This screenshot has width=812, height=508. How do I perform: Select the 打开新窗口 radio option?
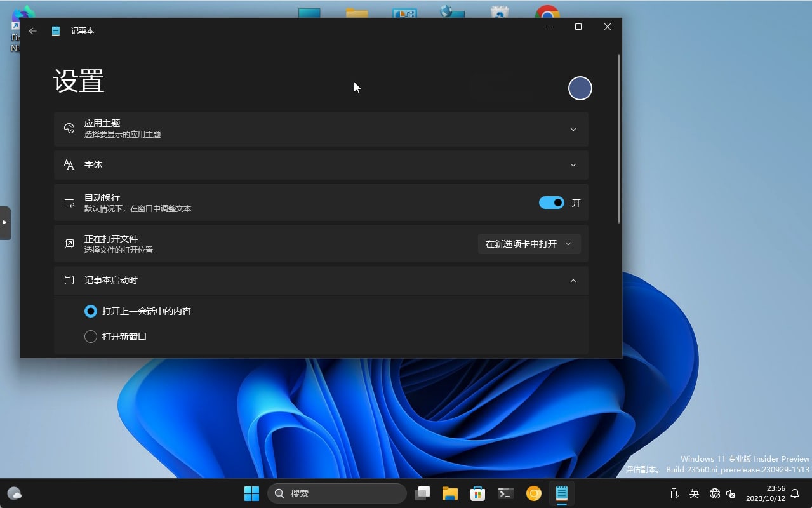click(90, 337)
